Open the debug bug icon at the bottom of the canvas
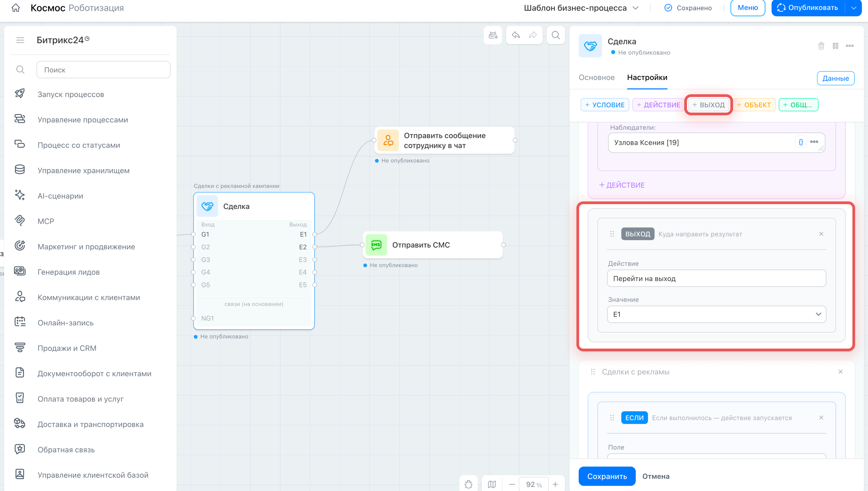 pyautogui.click(x=469, y=484)
